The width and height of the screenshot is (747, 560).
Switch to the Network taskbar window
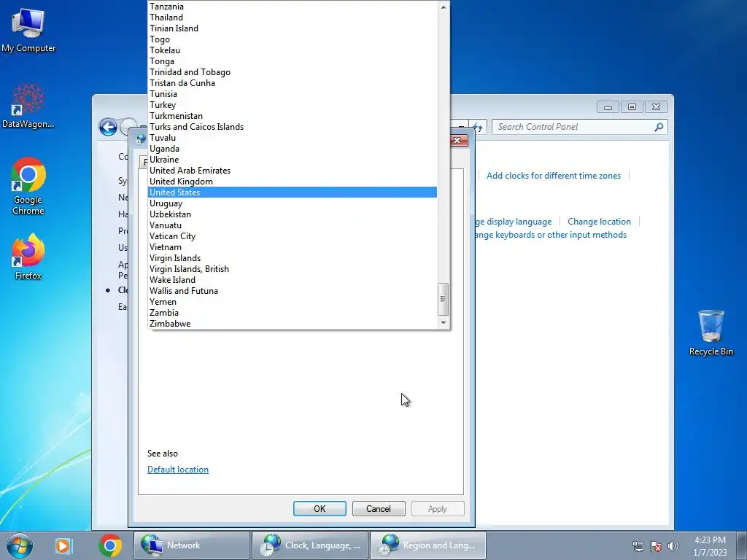[192, 545]
